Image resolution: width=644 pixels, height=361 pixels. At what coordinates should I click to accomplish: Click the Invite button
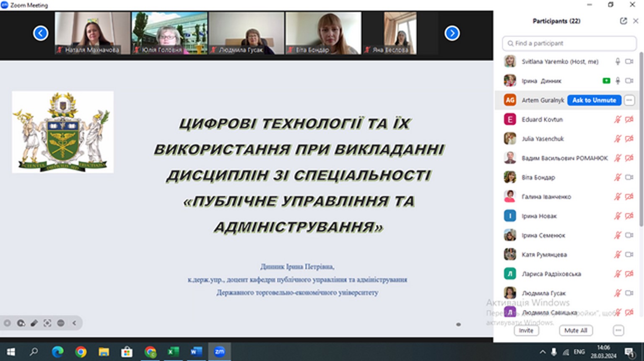[x=526, y=330]
